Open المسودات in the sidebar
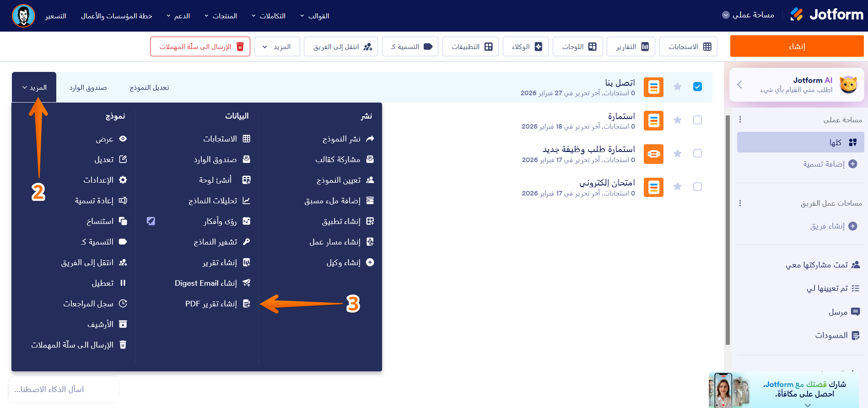868x408 pixels. pos(837,336)
